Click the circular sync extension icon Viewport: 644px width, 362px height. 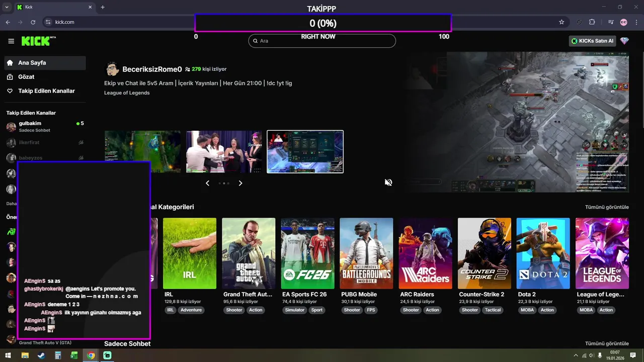(579, 22)
